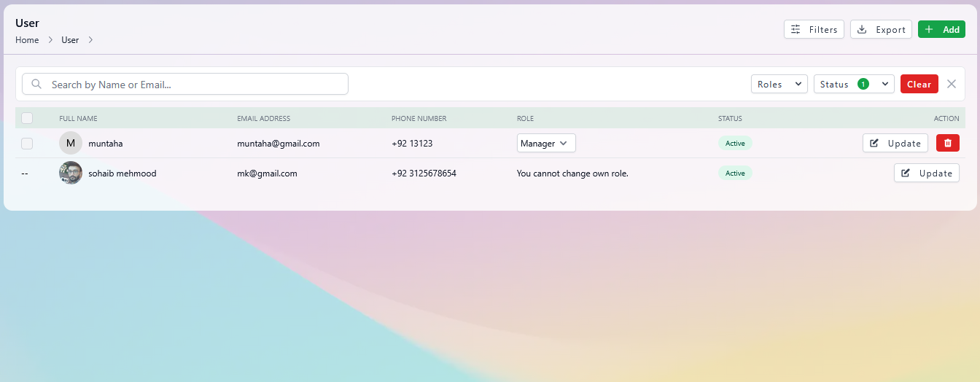Click the sohaib mehmood name cell
This screenshot has height=382, width=980.
coord(122,173)
